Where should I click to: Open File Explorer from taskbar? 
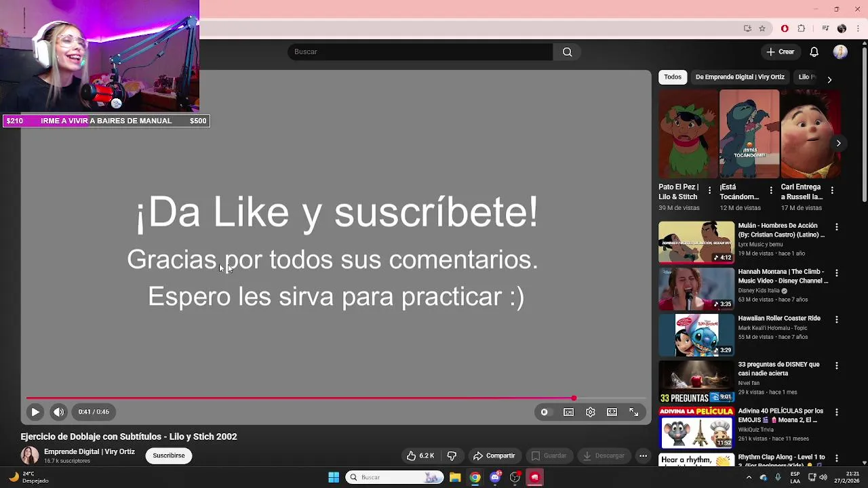[x=455, y=477]
